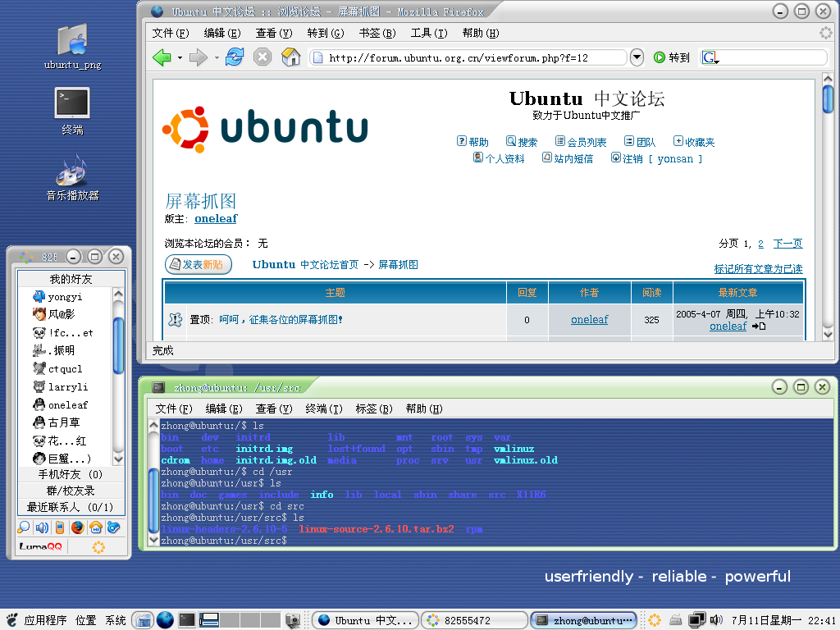This screenshot has width=840, height=630.
Task: Open the ubuntu_png desktop icon
Action: (x=72, y=47)
